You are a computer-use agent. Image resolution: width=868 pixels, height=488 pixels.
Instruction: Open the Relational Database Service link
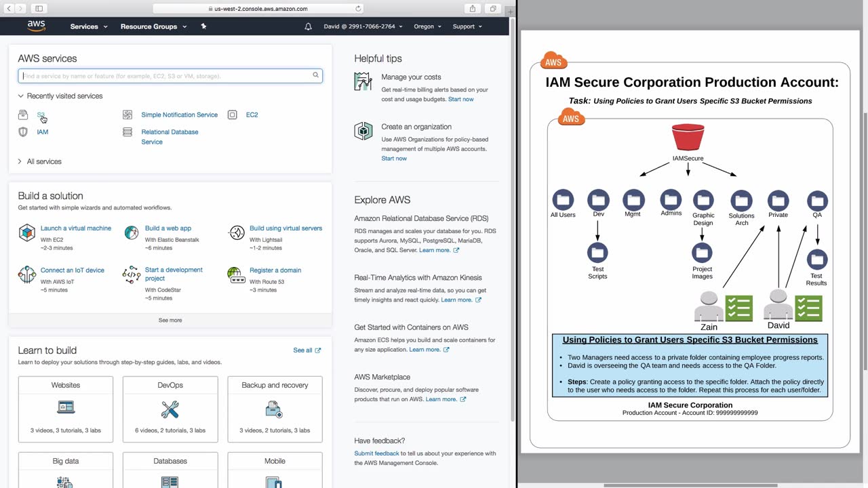170,137
